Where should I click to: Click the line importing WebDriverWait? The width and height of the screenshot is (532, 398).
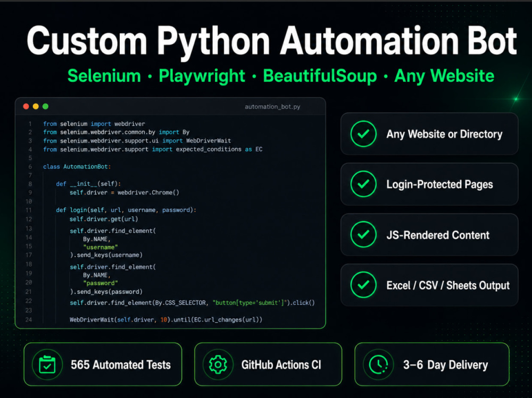point(137,141)
